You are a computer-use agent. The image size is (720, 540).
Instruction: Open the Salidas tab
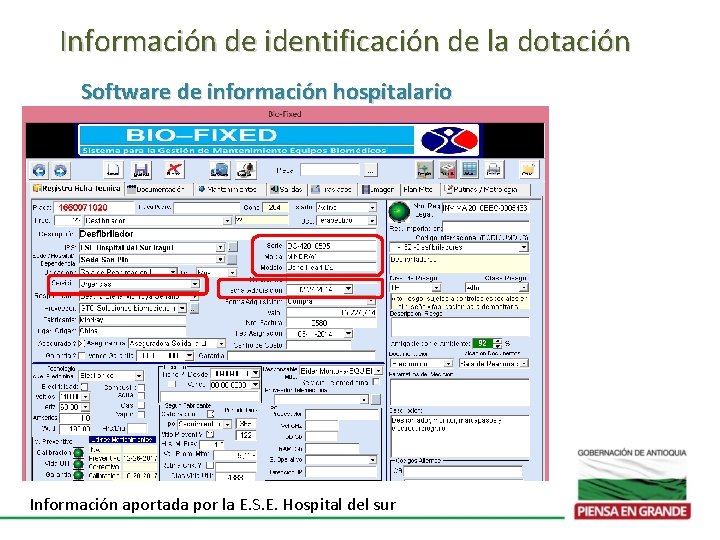[x=286, y=189]
